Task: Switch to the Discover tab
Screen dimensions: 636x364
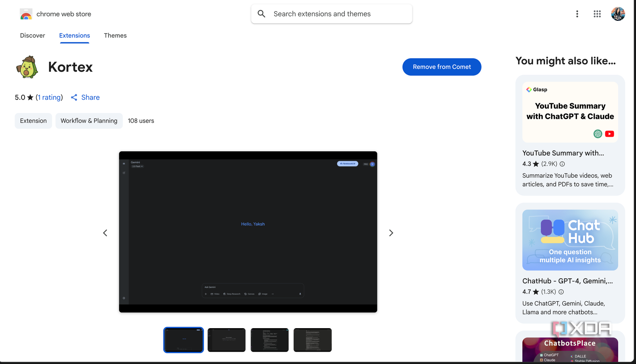Action: (32, 35)
